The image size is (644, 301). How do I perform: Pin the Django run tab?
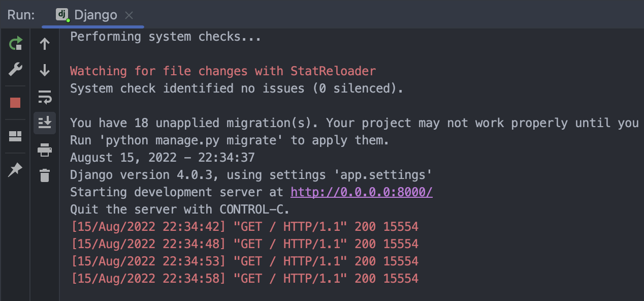pyautogui.click(x=15, y=170)
